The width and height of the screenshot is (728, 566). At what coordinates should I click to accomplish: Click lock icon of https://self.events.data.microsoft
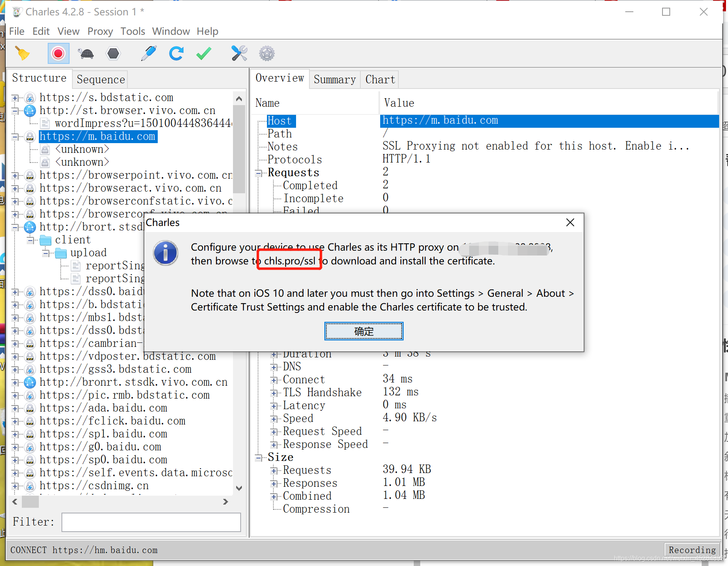tap(30, 473)
